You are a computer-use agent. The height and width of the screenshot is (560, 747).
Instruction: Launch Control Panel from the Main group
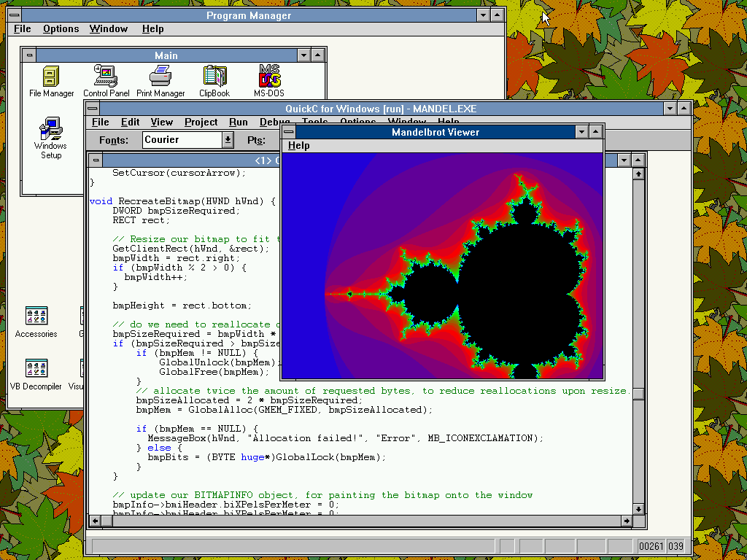107,82
